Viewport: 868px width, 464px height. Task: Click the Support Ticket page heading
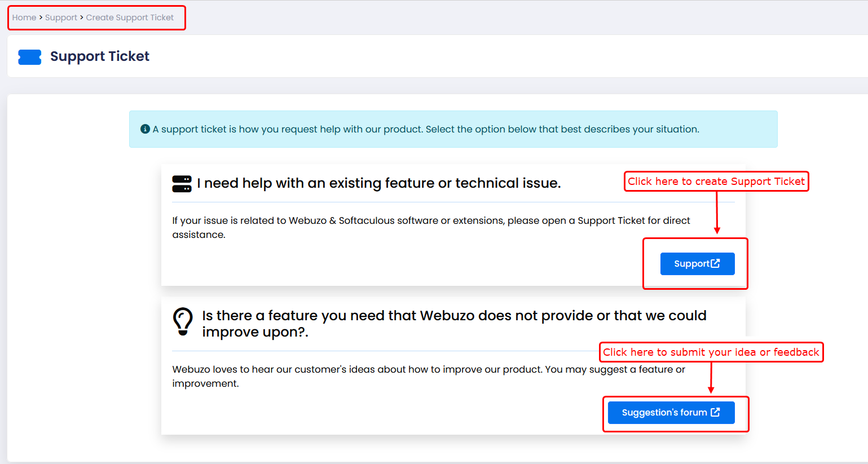(x=100, y=56)
